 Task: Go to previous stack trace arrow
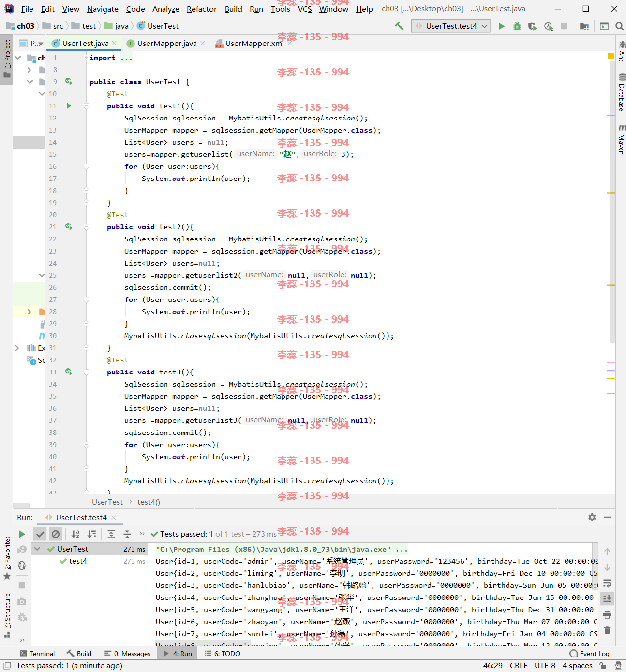(607, 552)
